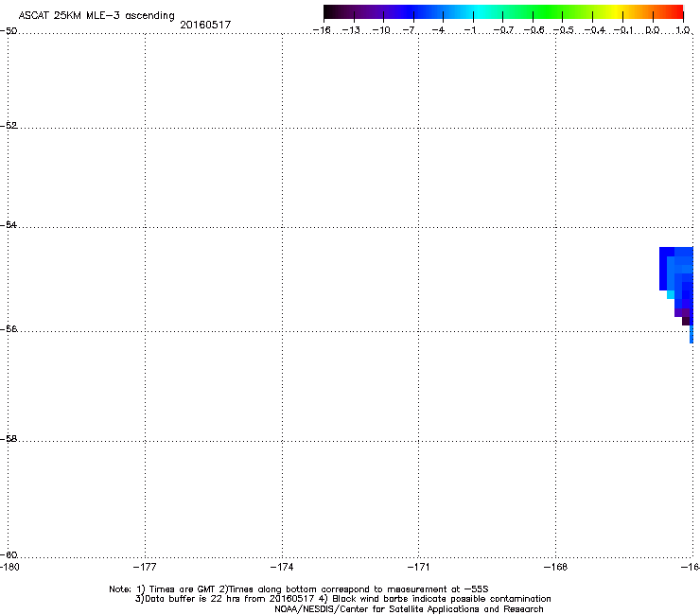Click the -0.6 color scale label
The width and height of the screenshot is (700, 615).
click(534, 30)
